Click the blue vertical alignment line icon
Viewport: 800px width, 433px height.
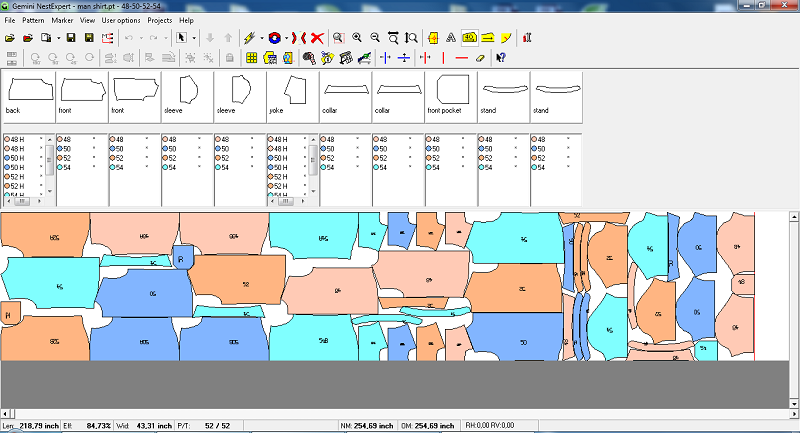pos(386,58)
